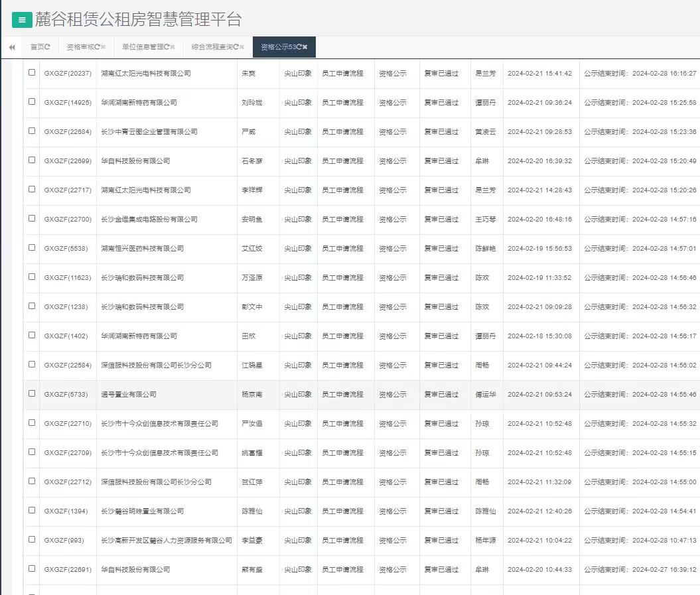Screen dimensions: 700x595
Task: Select the checkbox for GXGZF(22684)
Action: (32, 131)
